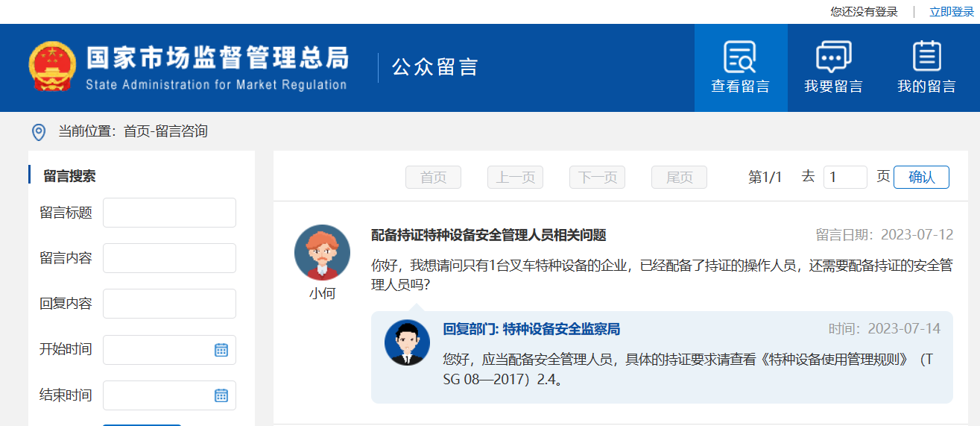Focus 留言标题 input field
The height and width of the screenshot is (426, 980).
[x=169, y=213]
